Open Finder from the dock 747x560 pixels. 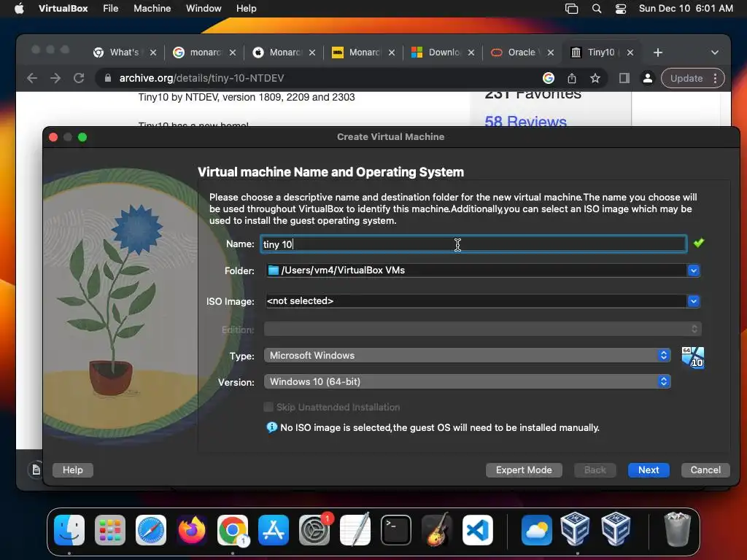[x=69, y=530]
